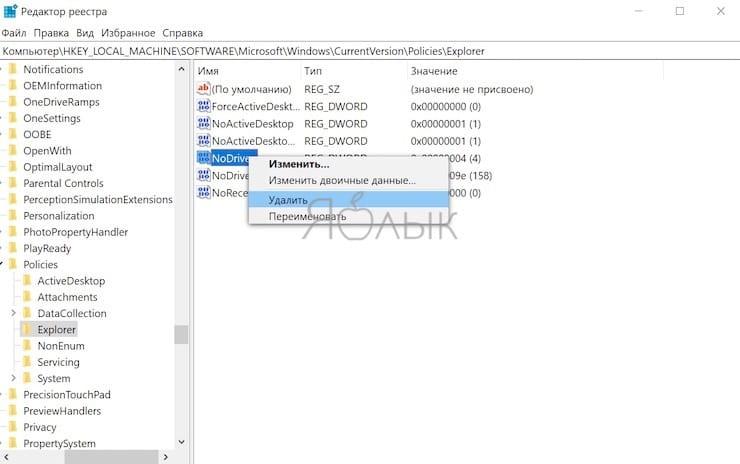Viewport: 740px width, 464px height.
Task: Click REG_SZ type cell
Action: click(322, 89)
